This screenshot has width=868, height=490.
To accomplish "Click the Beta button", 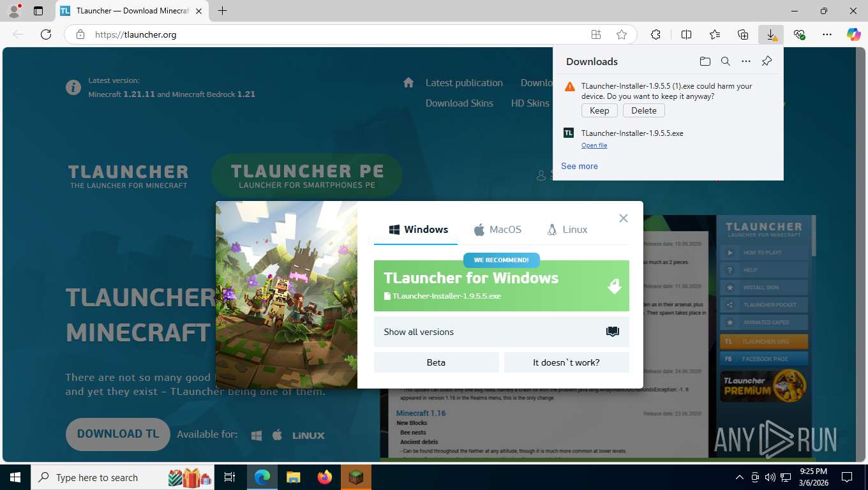I will (x=436, y=362).
